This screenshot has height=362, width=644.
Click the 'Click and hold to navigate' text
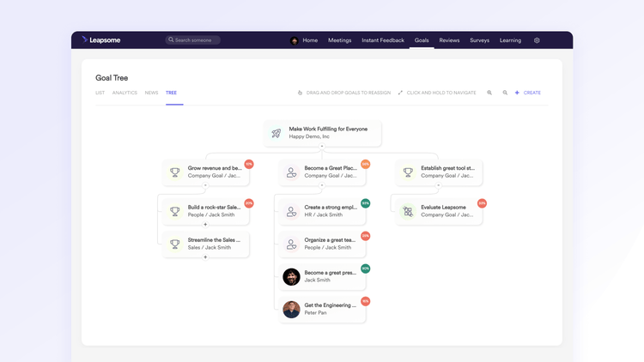click(441, 93)
